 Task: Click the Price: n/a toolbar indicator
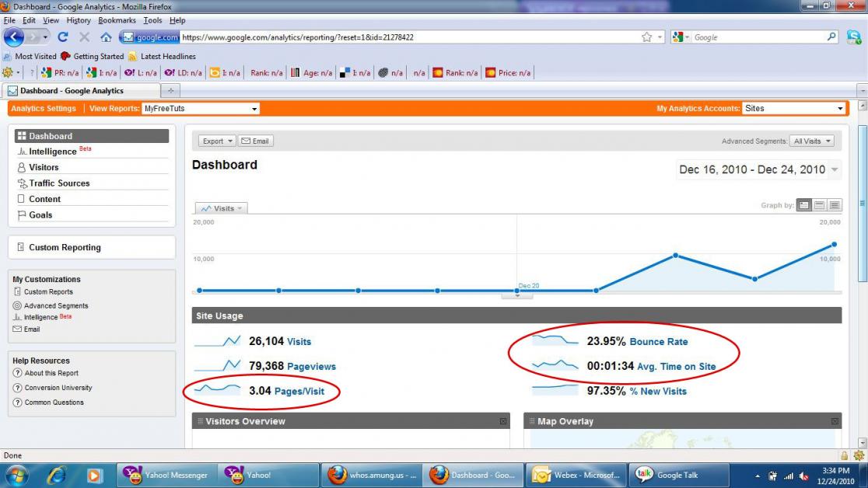coord(508,72)
